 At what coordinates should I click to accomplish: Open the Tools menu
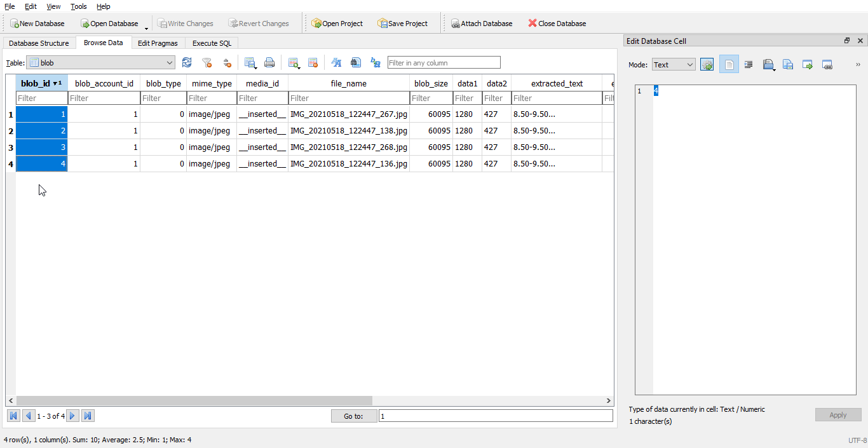tap(79, 6)
